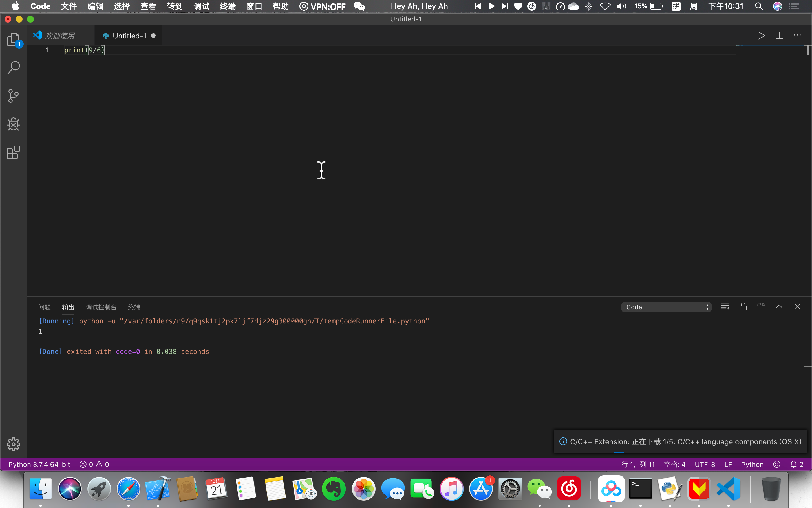Click 行 1, 列 11 cursor position
Screen dimensions: 812x508
[x=638, y=464]
